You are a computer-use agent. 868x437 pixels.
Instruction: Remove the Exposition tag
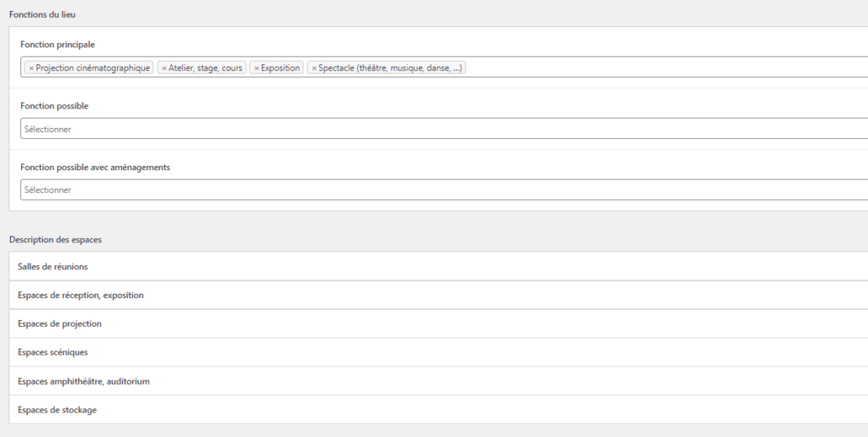click(256, 68)
